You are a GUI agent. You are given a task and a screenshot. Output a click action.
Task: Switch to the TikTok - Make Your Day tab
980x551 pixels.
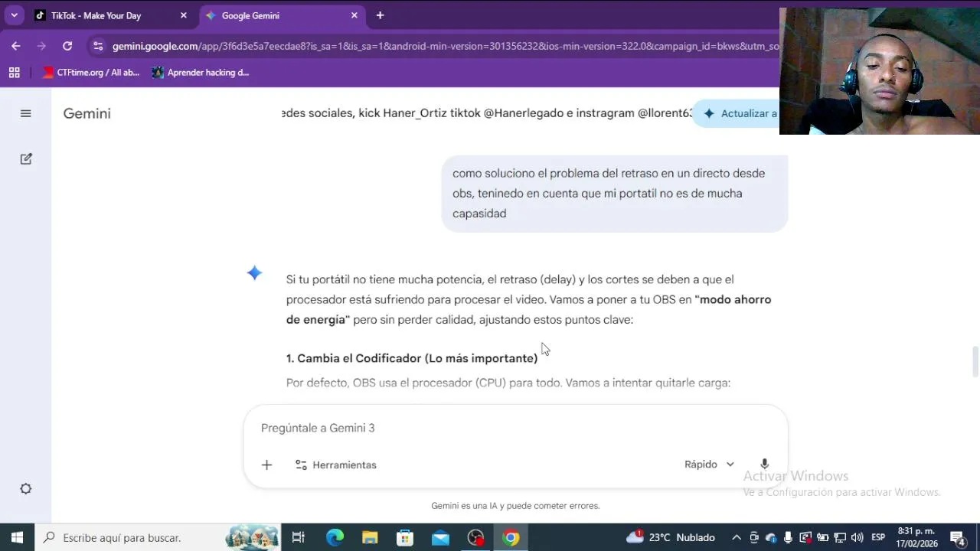click(x=111, y=15)
